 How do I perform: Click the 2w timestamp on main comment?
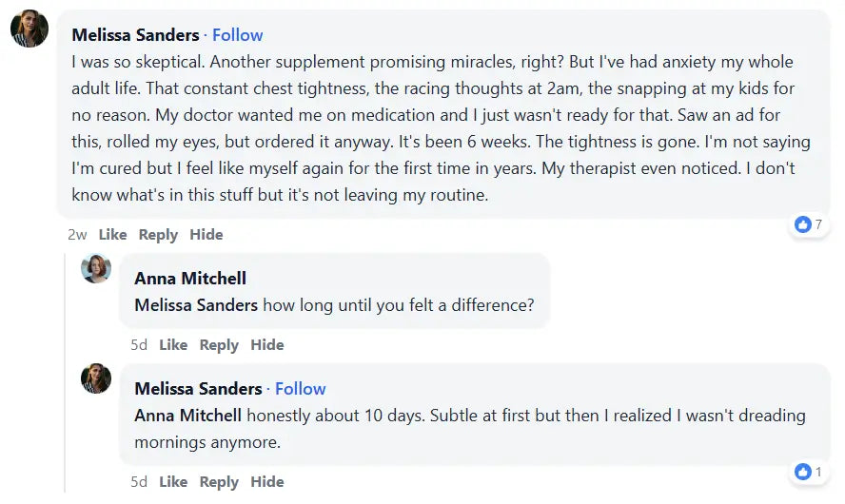[77, 235]
